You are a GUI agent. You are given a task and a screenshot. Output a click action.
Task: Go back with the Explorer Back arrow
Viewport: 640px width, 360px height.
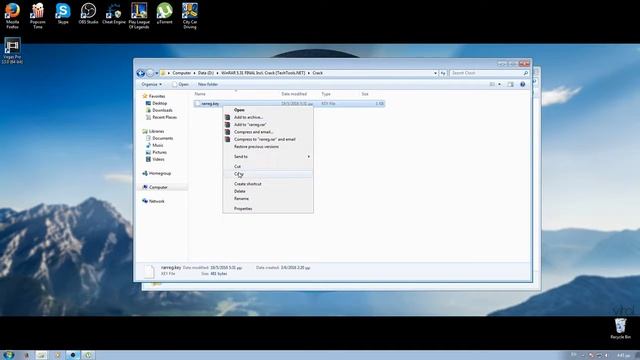(141, 73)
